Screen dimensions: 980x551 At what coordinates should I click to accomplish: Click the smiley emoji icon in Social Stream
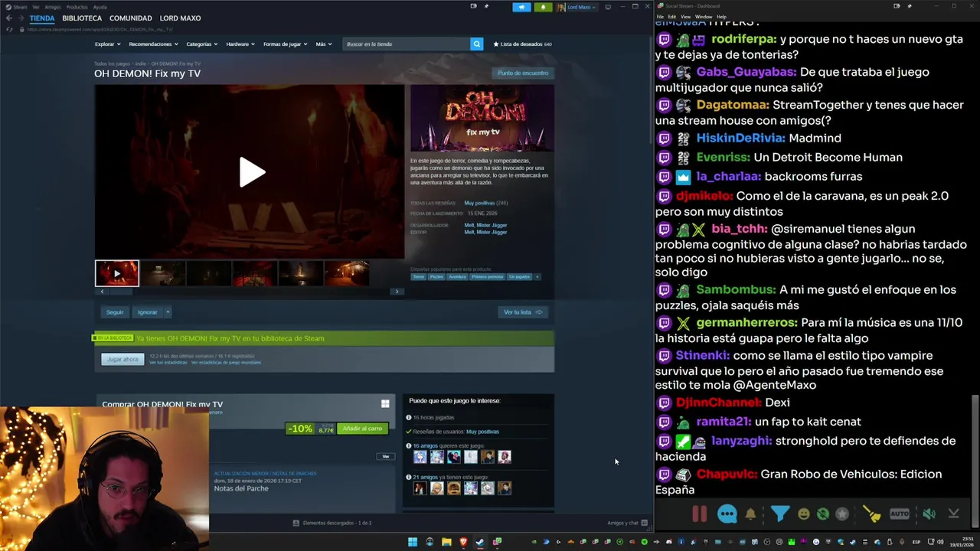tap(803, 514)
